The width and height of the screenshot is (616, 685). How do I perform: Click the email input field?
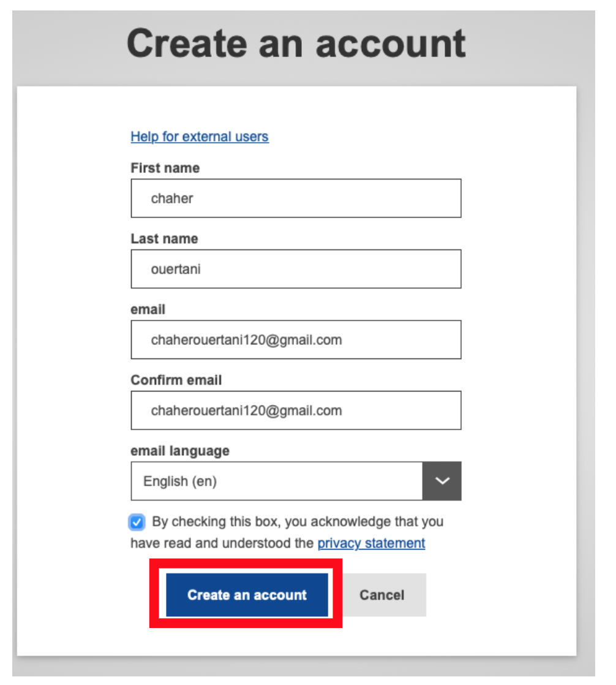296,339
